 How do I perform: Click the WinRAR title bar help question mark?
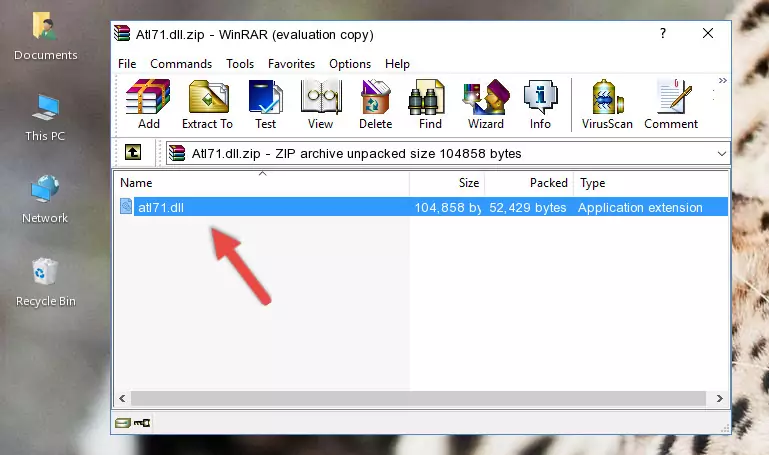tap(663, 33)
